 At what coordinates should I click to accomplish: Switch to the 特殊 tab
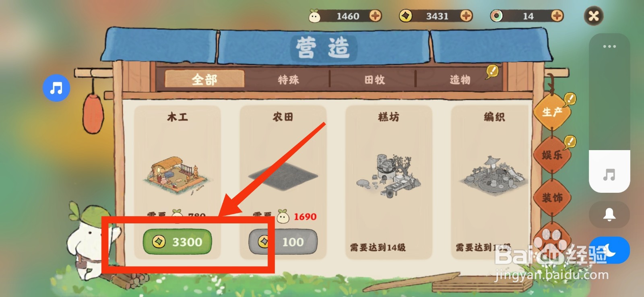click(x=289, y=80)
